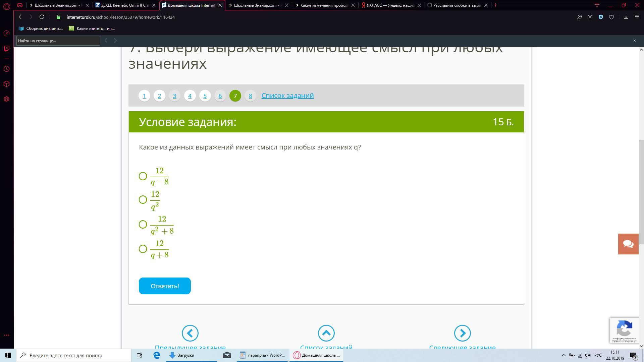Go to previous task arrow circle
The image size is (644, 362).
(190, 333)
